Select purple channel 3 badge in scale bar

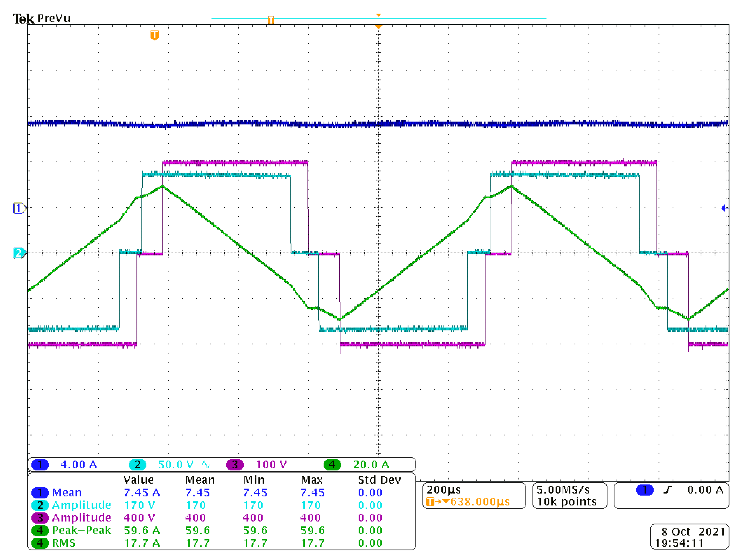pos(235,465)
